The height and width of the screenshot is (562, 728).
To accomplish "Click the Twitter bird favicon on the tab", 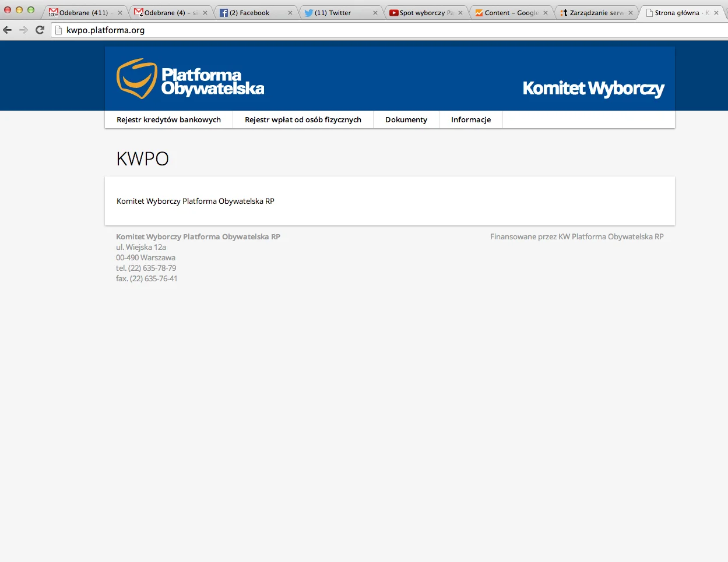I will 309,12.
